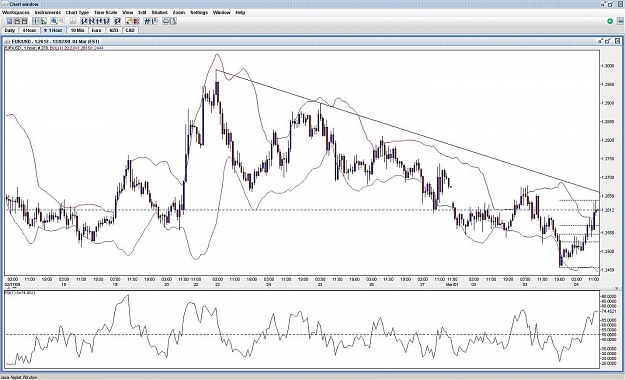Viewport: 625px width, 380px height.
Task: Click the third of four blue bar-chart icons
Action: (99, 21)
